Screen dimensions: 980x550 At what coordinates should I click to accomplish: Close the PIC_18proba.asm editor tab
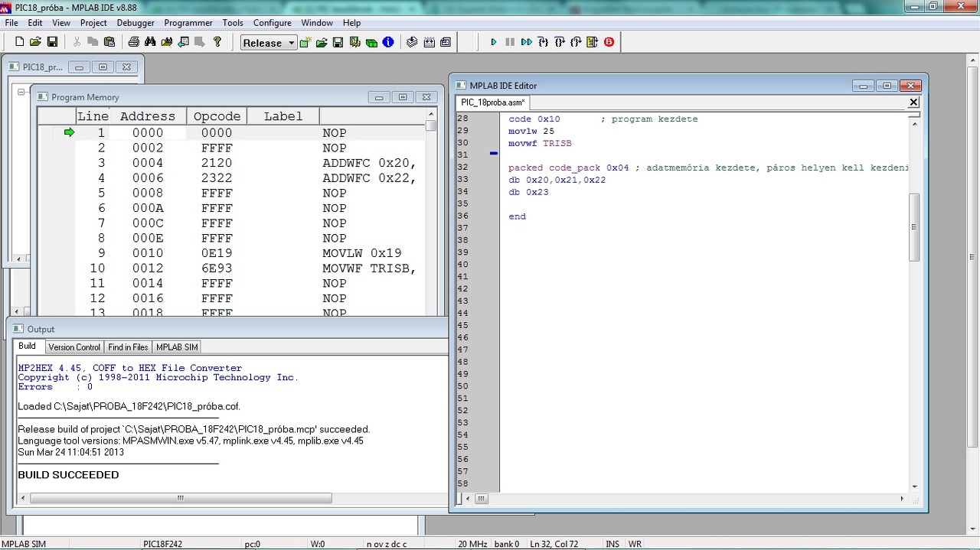pos(913,103)
